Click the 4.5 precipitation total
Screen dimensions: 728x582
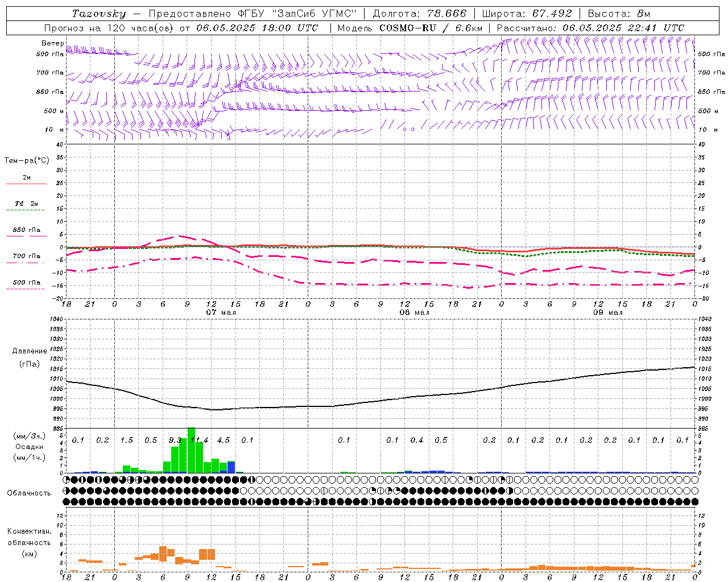pos(224,440)
